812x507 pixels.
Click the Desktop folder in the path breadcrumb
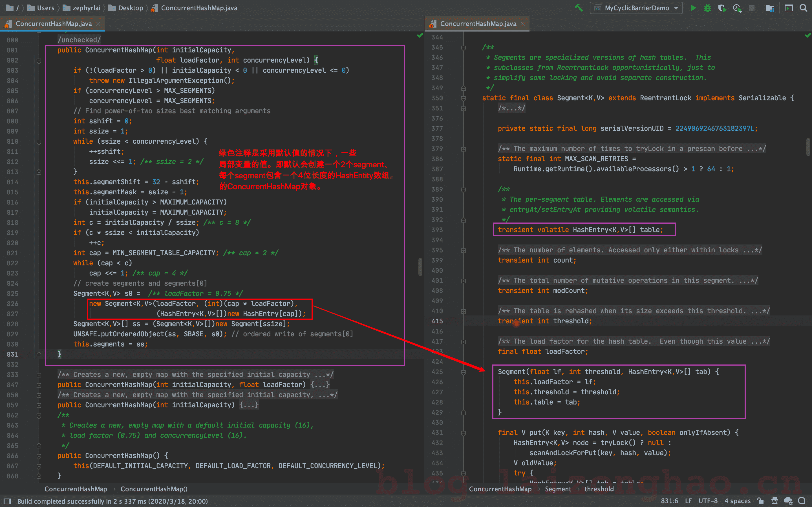pos(130,8)
